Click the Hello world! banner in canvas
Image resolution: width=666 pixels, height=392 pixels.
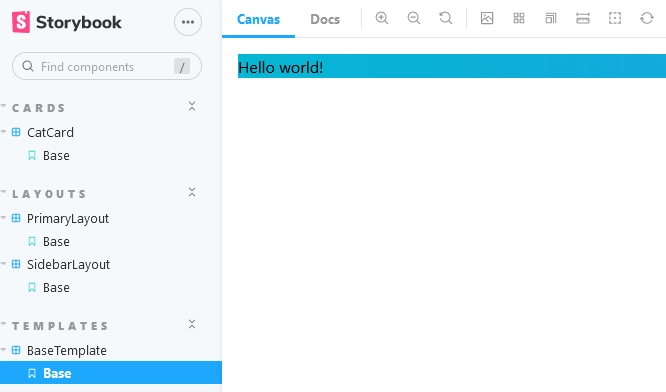(x=452, y=66)
